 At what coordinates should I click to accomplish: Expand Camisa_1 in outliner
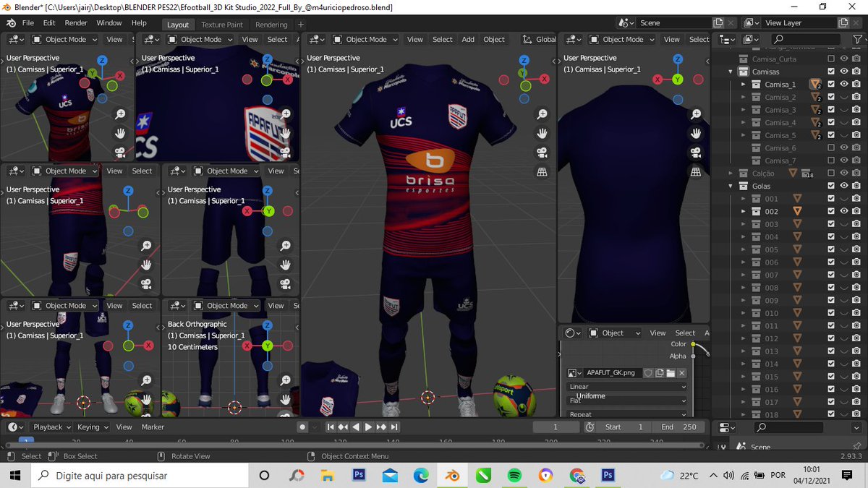coord(743,85)
